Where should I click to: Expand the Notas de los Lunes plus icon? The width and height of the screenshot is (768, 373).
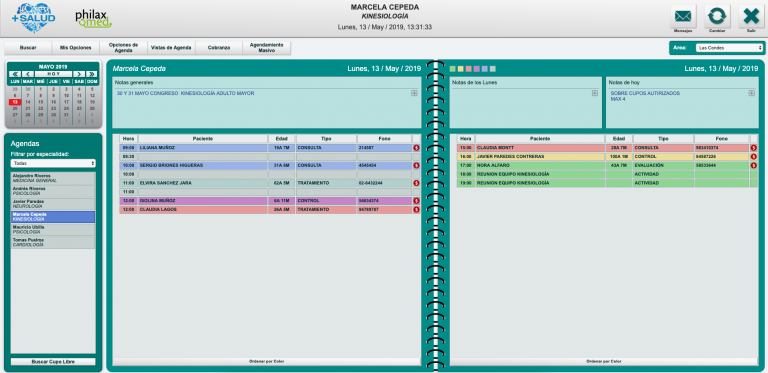click(595, 93)
